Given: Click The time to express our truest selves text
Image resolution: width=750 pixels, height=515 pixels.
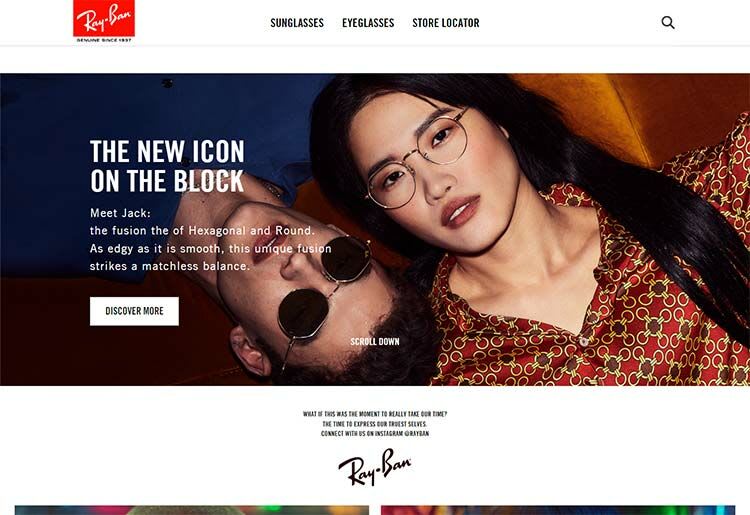Looking at the screenshot, I should click(375, 424).
